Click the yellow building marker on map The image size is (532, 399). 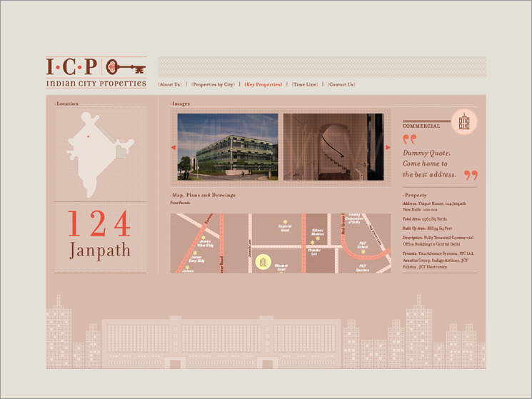(x=263, y=262)
